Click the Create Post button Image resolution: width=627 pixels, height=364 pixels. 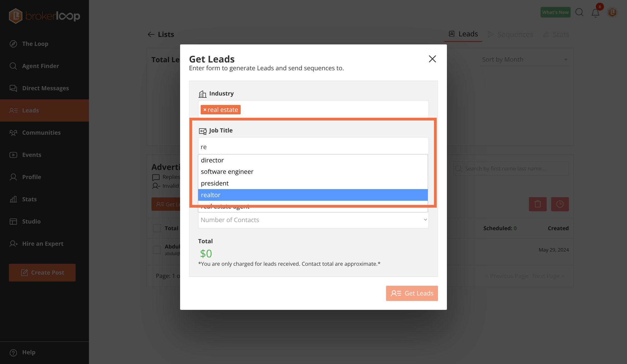(42, 273)
